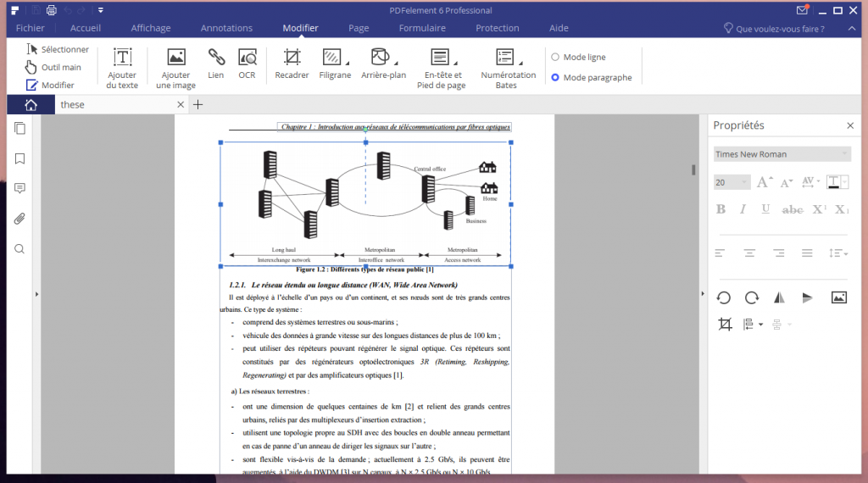
Task: Go to the home tab icon
Action: tap(31, 104)
